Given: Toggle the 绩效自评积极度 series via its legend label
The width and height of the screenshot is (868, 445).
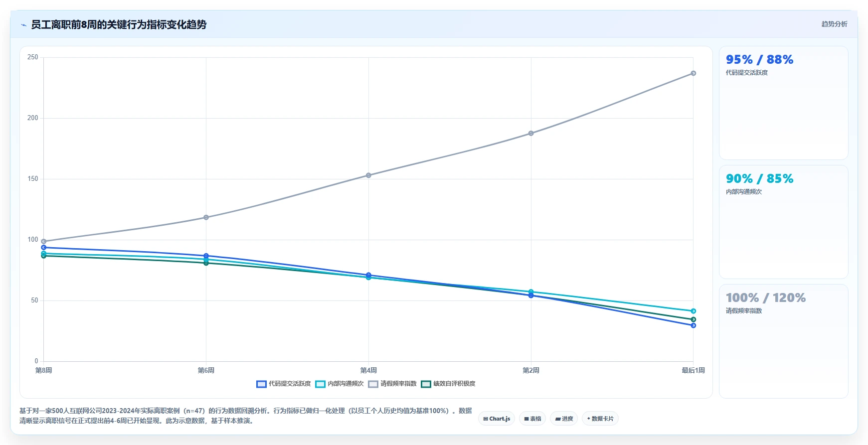Looking at the screenshot, I should (x=454, y=384).
